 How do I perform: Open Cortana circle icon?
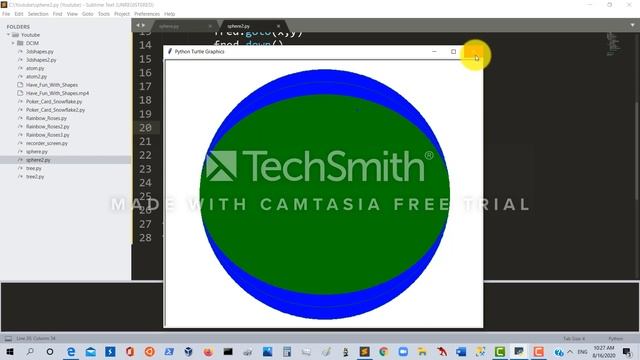click(50, 351)
